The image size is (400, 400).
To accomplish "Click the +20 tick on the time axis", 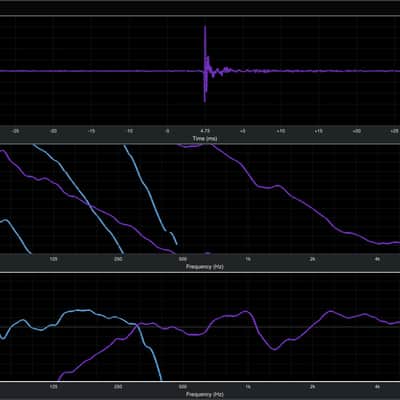I will (356, 131).
